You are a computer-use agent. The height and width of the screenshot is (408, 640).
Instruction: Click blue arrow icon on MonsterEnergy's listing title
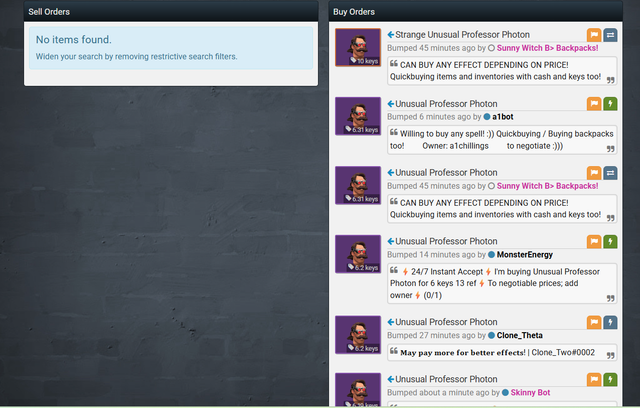pyautogui.click(x=391, y=241)
